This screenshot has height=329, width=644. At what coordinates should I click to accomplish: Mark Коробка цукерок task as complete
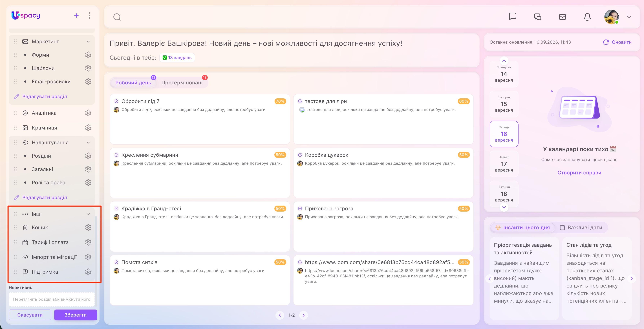point(300,155)
